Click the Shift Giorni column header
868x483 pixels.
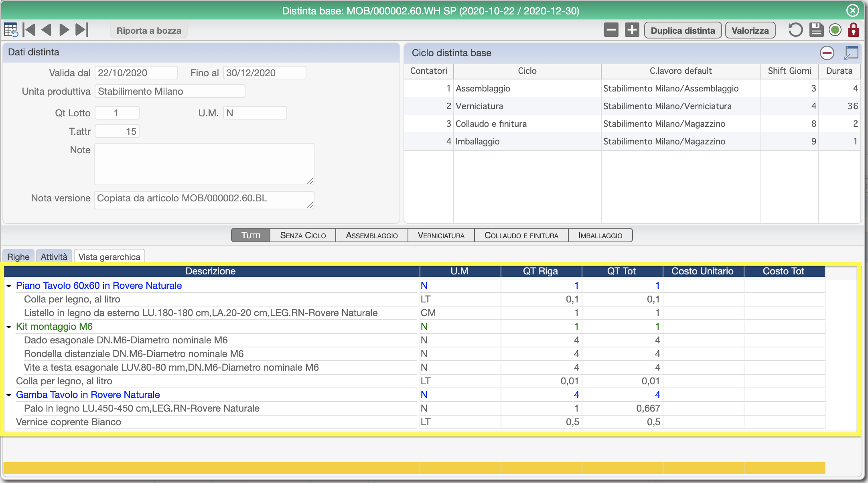pyautogui.click(x=789, y=71)
